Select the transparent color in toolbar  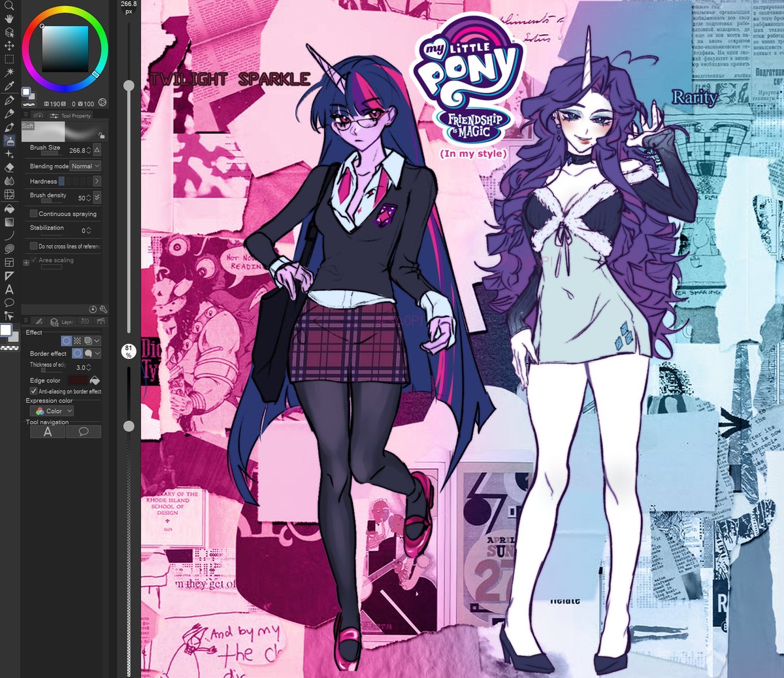9,347
